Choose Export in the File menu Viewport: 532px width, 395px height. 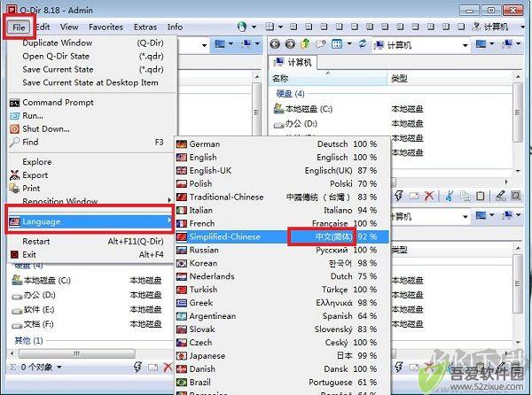[92, 175]
